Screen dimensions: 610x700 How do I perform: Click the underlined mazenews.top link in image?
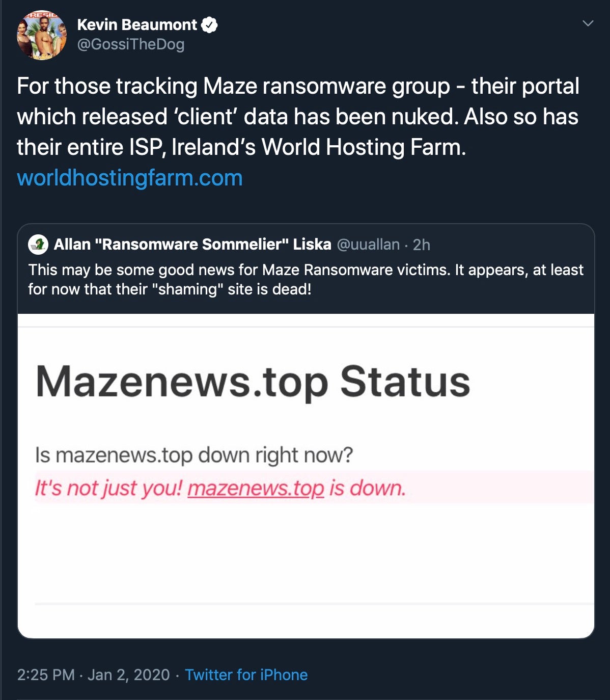click(x=256, y=488)
